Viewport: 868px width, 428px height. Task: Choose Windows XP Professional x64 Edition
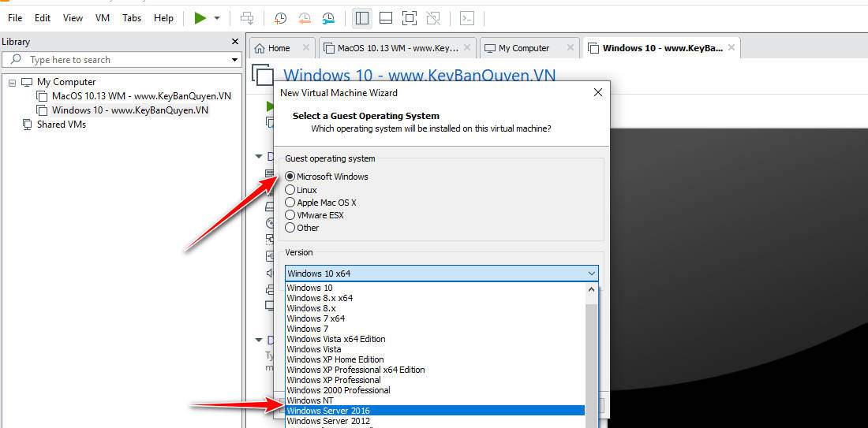tap(435, 370)
